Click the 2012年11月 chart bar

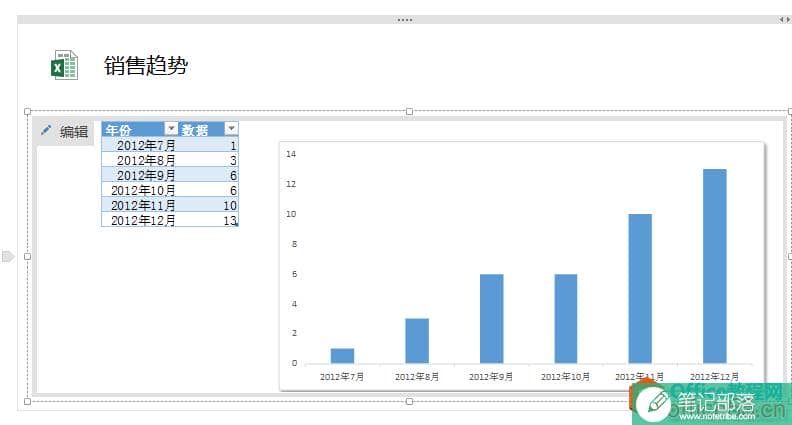tap(640, 289)
